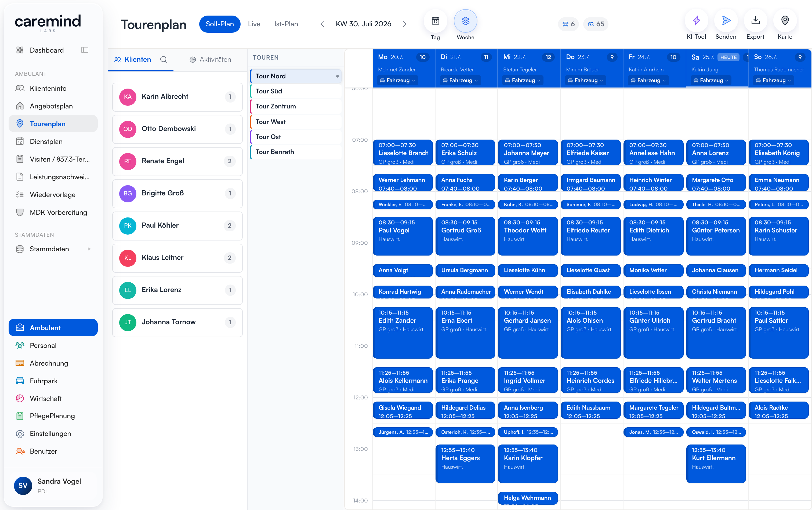Image resolution: width=812 pixels, height=510 pixels.
Task: Open Visiten / §37.3 item
Action: (x=53, y=159)
